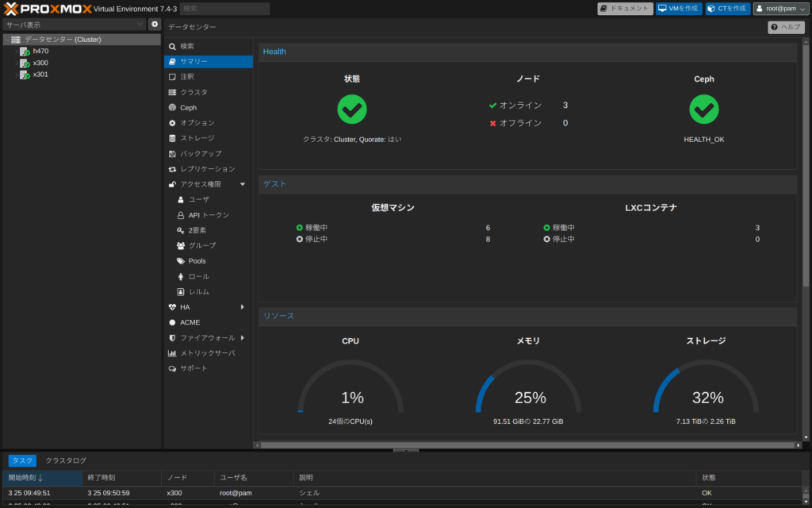Click the x300 node icon in tree
The width and height of the screenshot is (812, 508).
pos(25,63)
